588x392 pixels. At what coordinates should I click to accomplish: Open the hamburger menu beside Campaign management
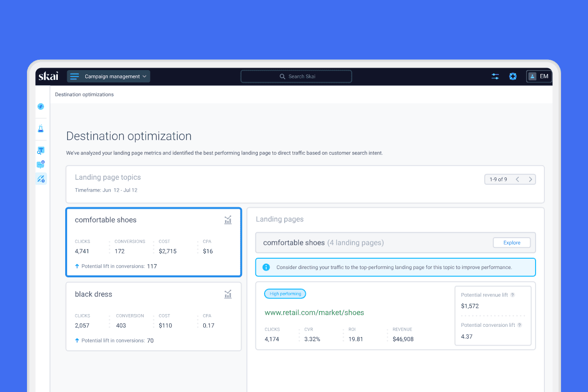(74, 76)
